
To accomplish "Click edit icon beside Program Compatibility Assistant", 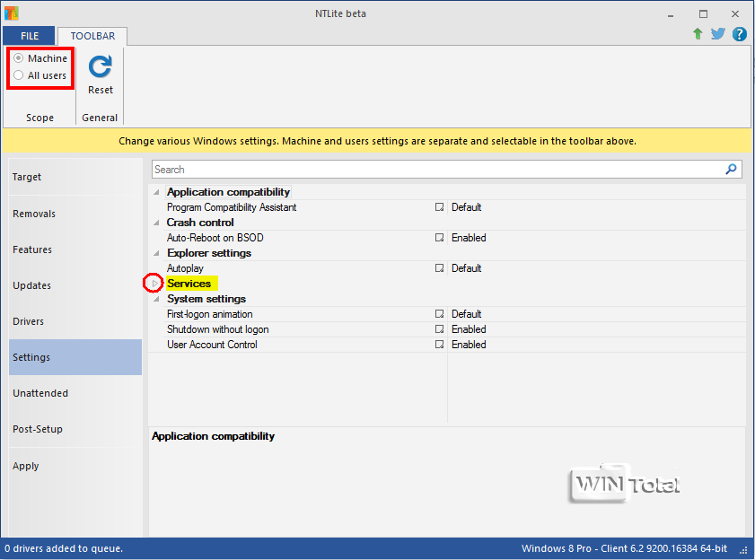I will (x=439, y=207).
